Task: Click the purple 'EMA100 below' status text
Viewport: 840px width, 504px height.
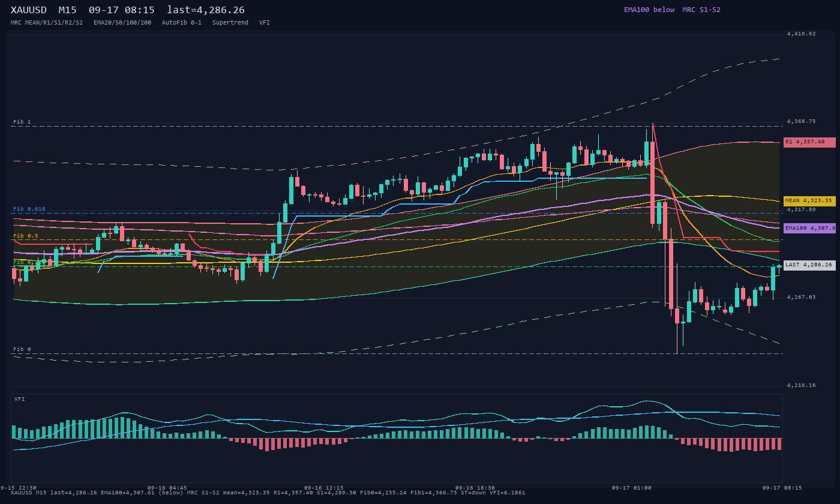Action: pyautogui.click(x=649, y=10)
